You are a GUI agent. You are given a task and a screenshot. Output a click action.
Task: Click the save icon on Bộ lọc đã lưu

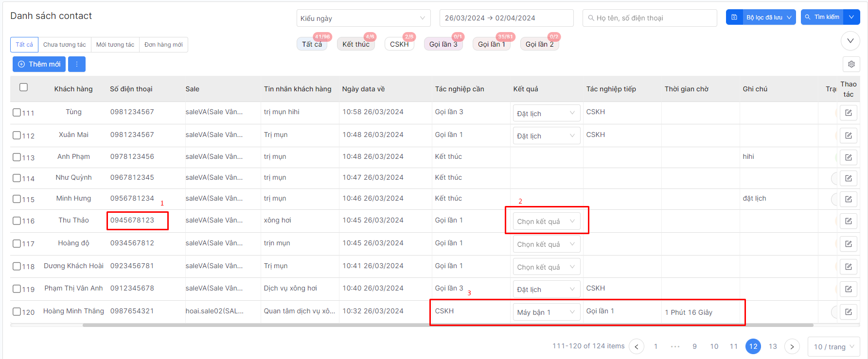[x=734, y=17]
